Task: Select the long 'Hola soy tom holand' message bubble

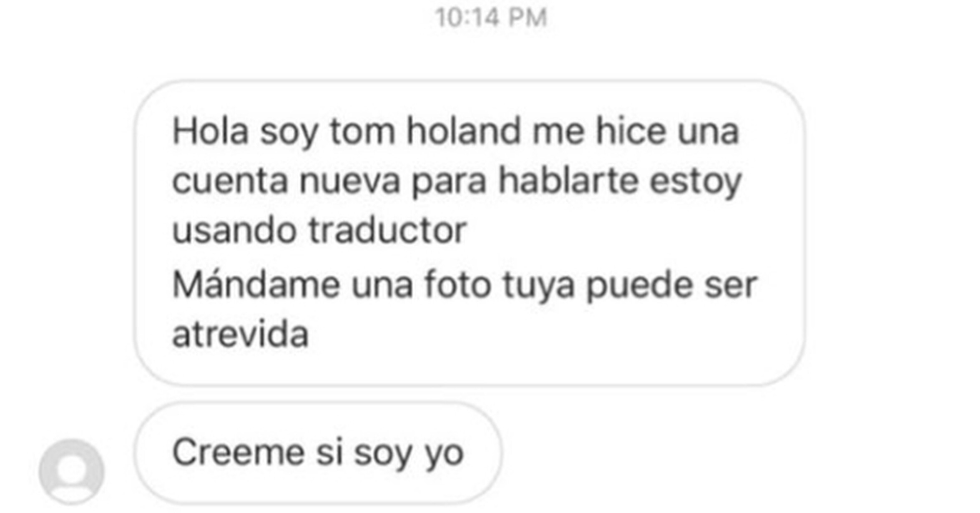Action: (x=470, y=233)
